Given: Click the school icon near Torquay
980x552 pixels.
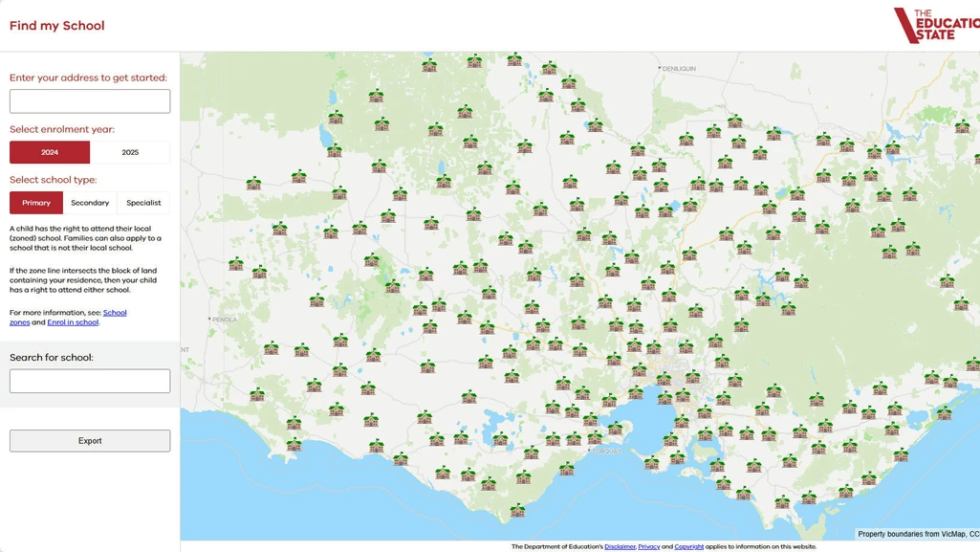Looking at the screenshot, I should (595, 437).
